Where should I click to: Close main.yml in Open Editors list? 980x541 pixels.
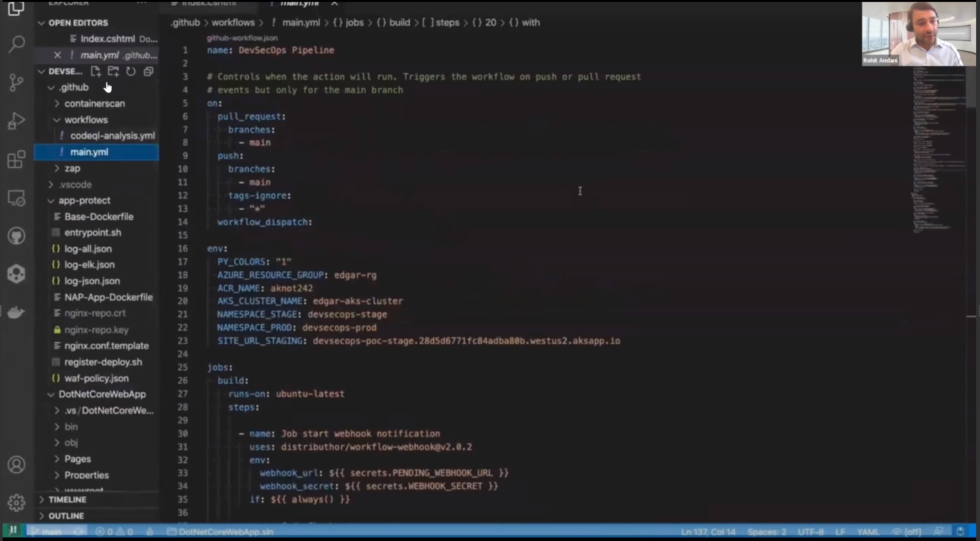pyautogui.click(x=57, y=55)
